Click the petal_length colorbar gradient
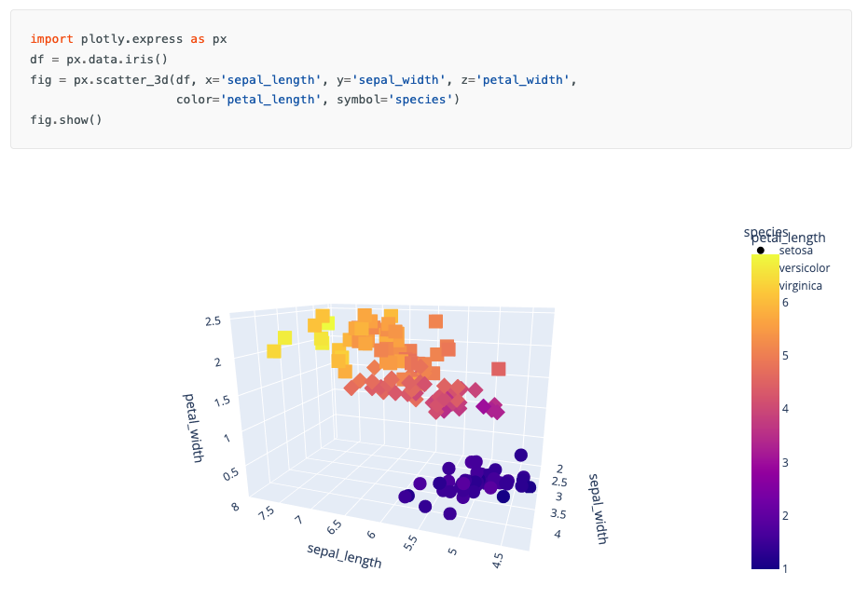 coord(765,410)
